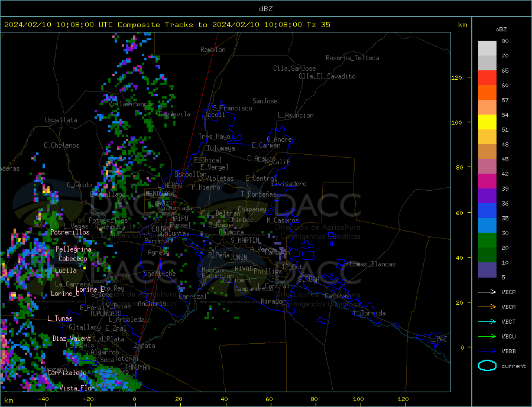
Task: Click the green VBCU arrow symbol in legend
Action: 487,337
